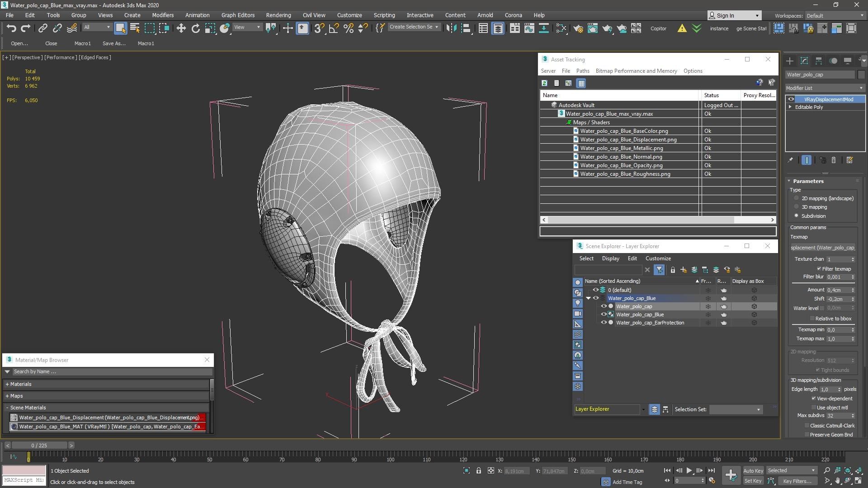Click the Undo arrow icon
868x488 pixels.
(x=11, y=28)
